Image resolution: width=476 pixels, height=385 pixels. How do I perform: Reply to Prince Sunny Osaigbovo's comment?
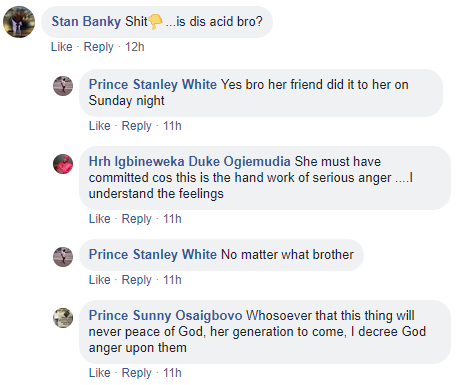(x=136, y=373)
